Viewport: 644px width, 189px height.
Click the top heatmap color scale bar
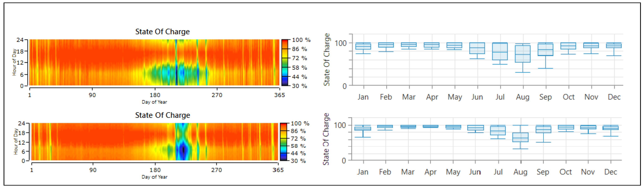(x=285, y=62)
